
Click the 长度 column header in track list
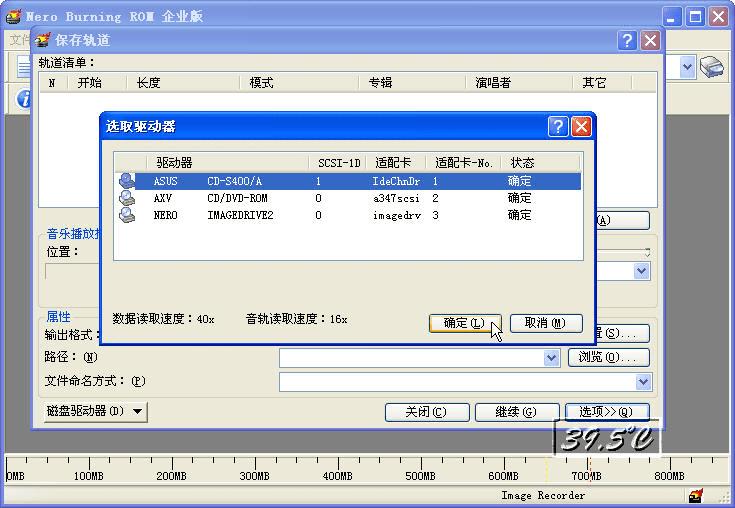click(183, 83)
